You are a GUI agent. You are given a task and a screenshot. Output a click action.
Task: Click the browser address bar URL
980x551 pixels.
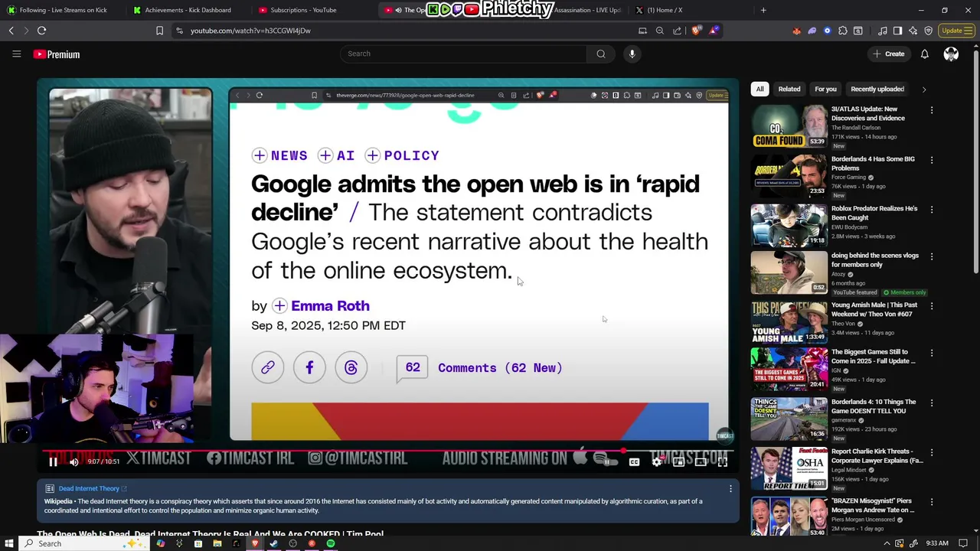pos(250,31)
